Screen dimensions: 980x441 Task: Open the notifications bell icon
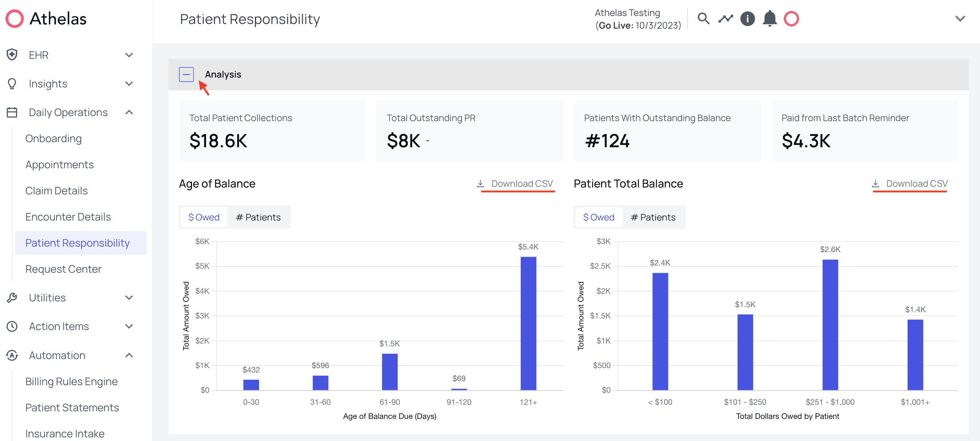tap(769, 18)
